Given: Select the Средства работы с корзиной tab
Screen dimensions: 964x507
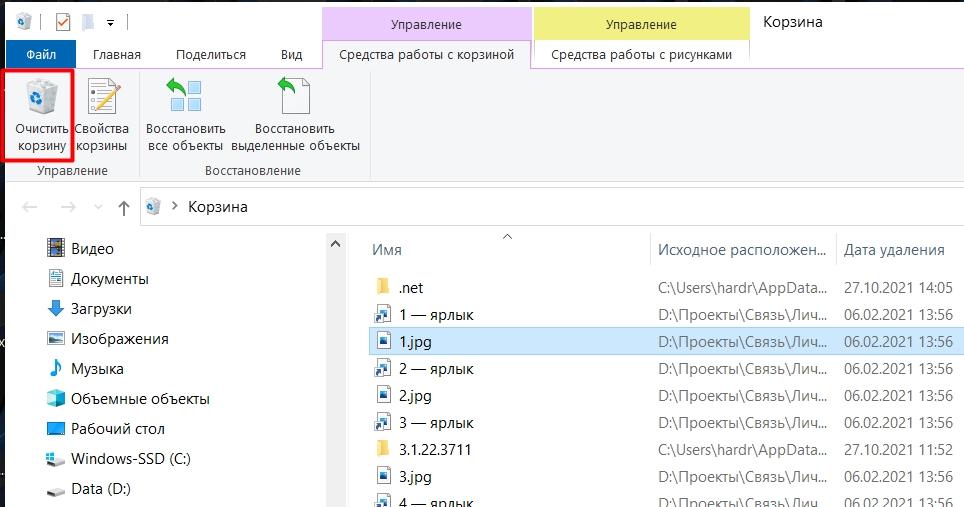Looking at the screenshot, I should (x=426, y=55).
